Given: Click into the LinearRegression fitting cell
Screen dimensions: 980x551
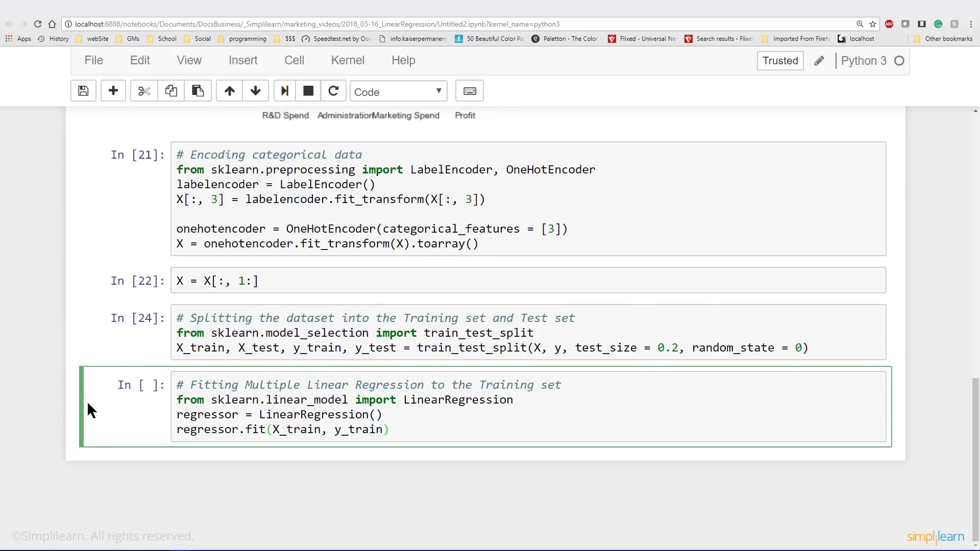Looking at the screenshot, I should (x=528, y=407).
